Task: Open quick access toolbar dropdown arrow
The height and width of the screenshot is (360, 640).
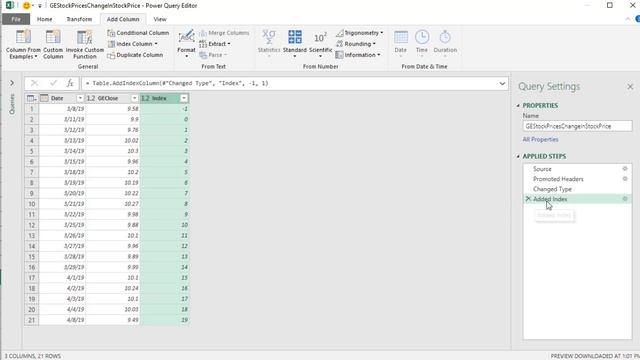Action: tap(40, 6)
